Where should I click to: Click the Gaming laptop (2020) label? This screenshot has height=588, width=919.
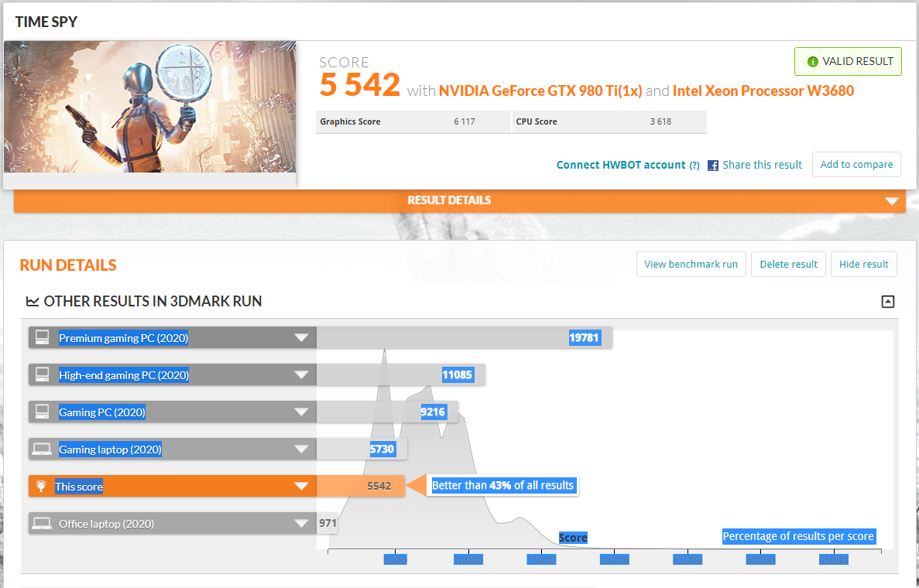click(x=110, y=450)
